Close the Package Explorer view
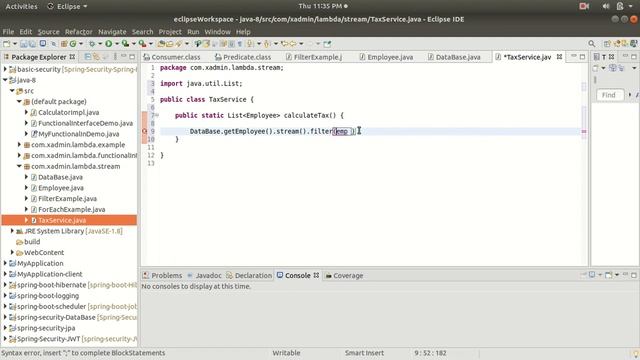 pos(72,57)
